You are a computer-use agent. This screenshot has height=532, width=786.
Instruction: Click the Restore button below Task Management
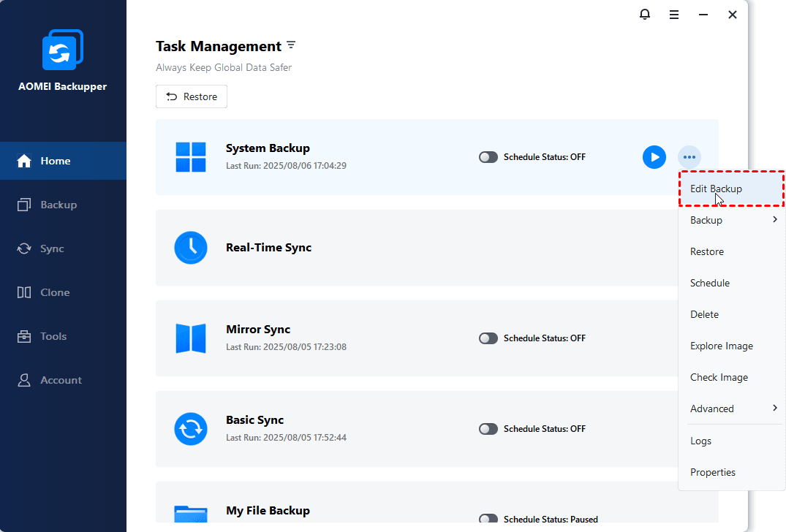pos(192,96)
